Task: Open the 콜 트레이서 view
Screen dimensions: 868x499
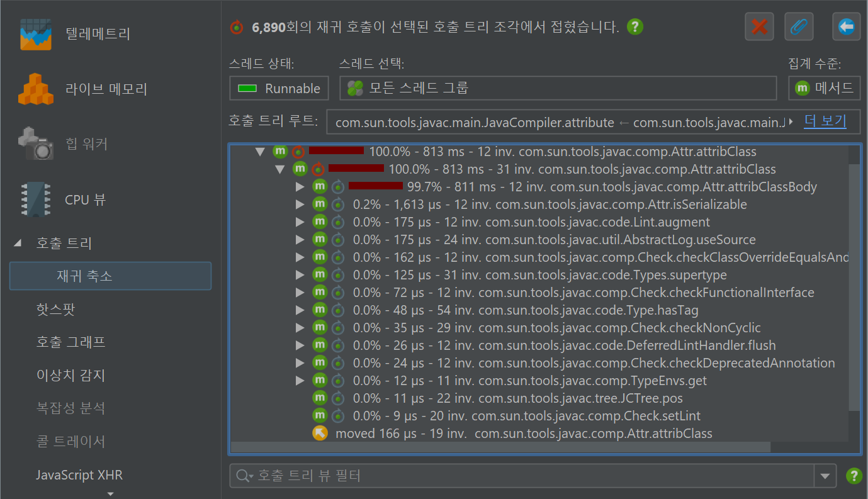Action: (70, 442)
